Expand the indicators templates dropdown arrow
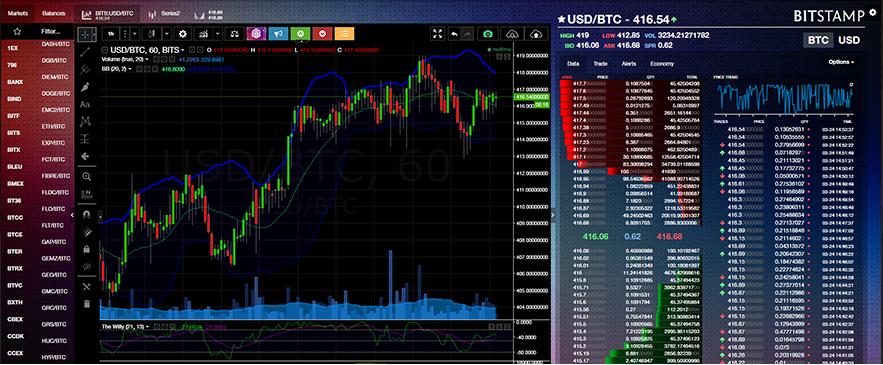883x365 pixels. click(x=217, y=34)
